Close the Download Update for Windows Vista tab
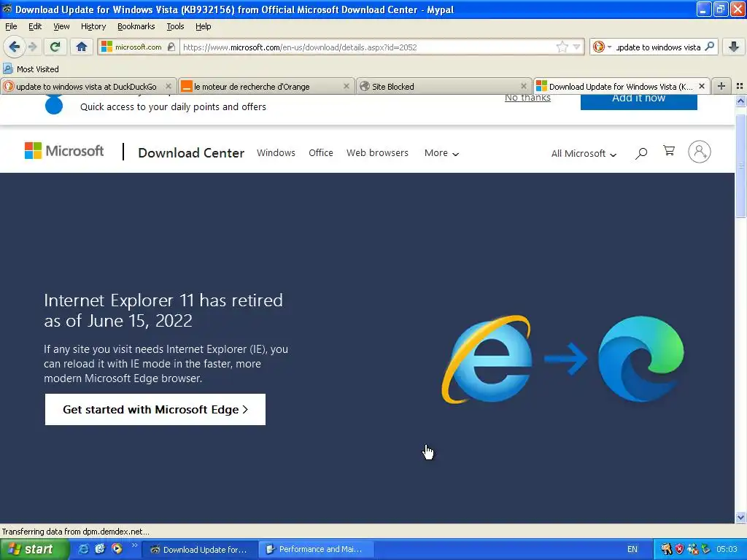The height and width of the screenshot is (560, 747). click(x=701, y=86)
